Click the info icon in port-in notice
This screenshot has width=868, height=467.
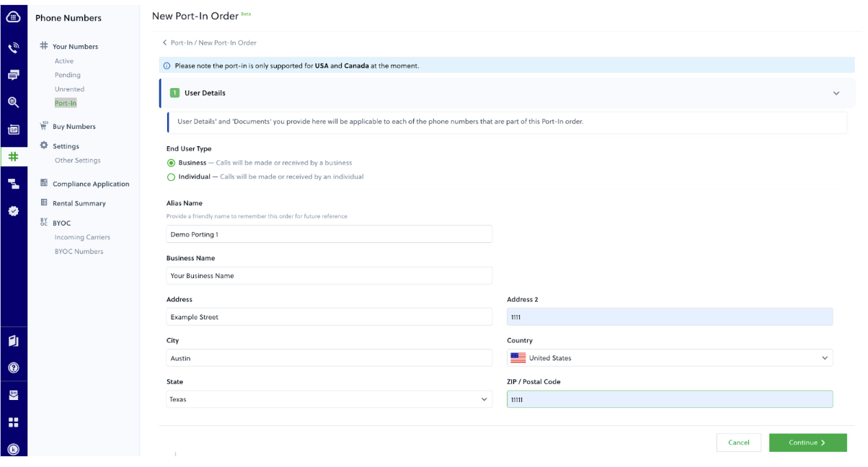tap(167, 66)
